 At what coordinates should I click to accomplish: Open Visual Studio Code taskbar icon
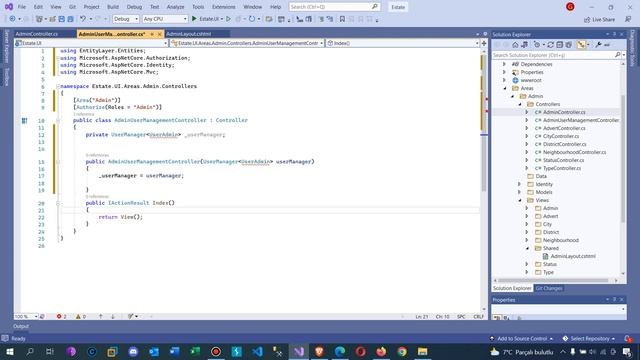pos(257,351)
